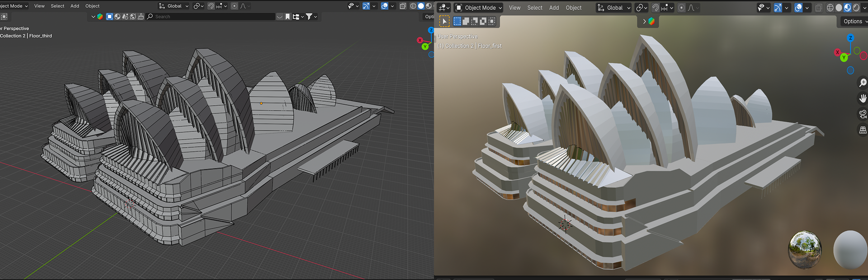Choose invert selection mode
This screenshot has height=280, width=868.
483,21
